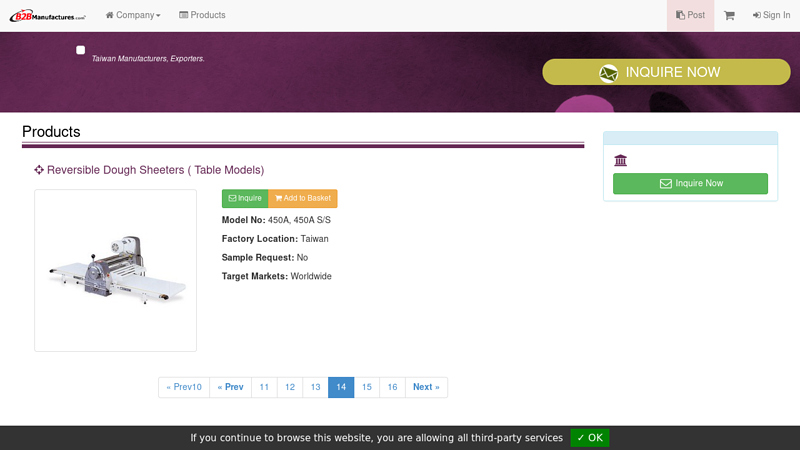
Task: Go to pagination page 11
Action: click(264, 387)
